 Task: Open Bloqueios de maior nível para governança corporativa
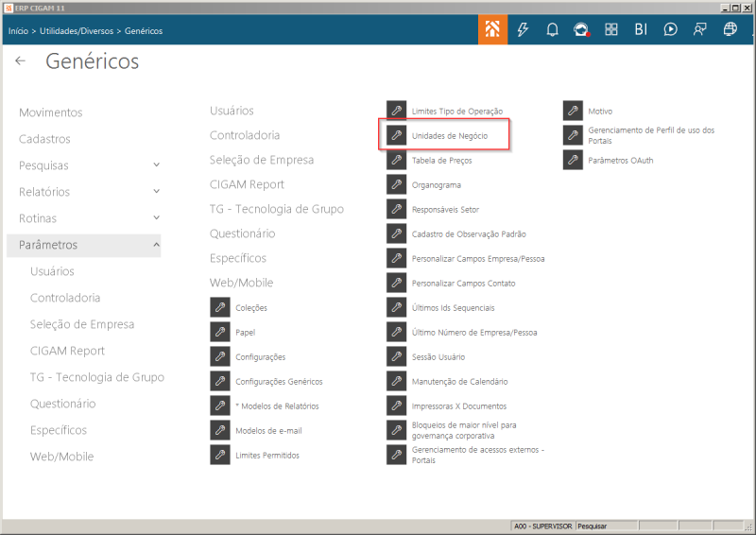[x=464, y=430]
